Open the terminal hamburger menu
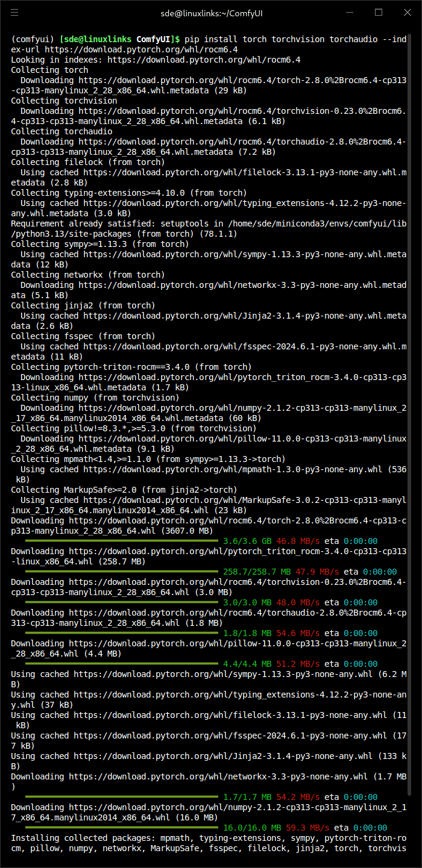Viewport: 422px width, 868px height. (x=14, y=12)
